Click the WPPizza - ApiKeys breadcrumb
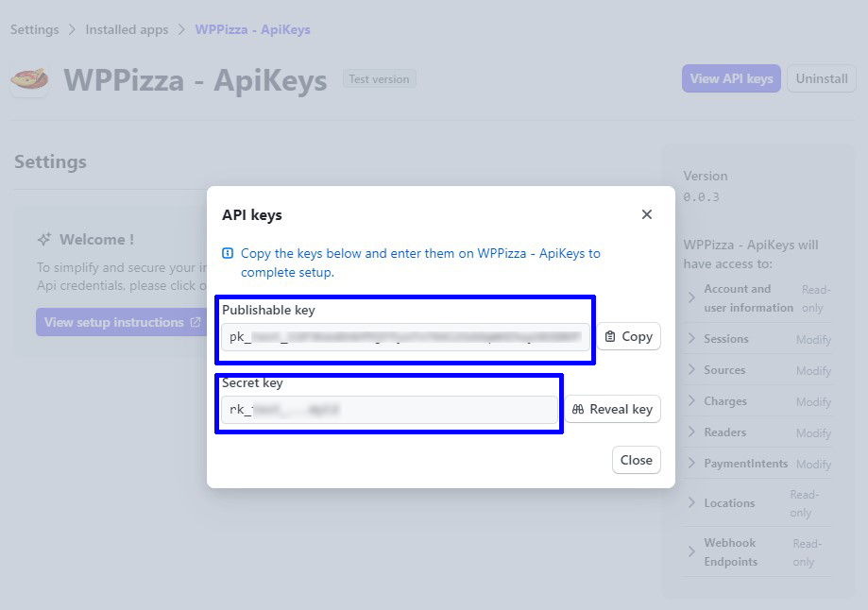This screenshot has width=868, height=610. pyautogui.click(x=252, y=29)
